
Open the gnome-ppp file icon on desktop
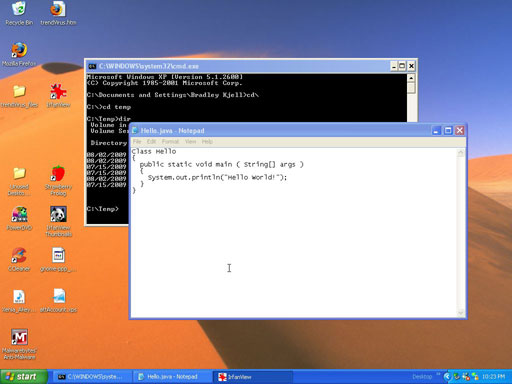(x=58, y=260)
